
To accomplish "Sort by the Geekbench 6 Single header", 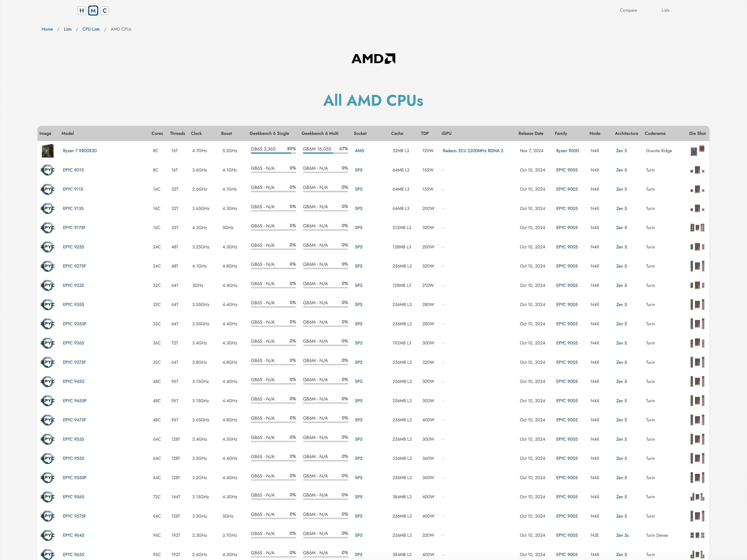I will click(x=269, y=133).
